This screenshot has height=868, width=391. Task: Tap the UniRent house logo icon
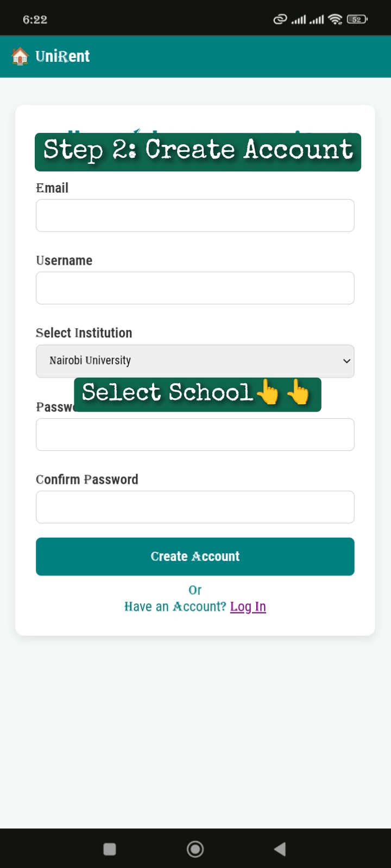20,56
